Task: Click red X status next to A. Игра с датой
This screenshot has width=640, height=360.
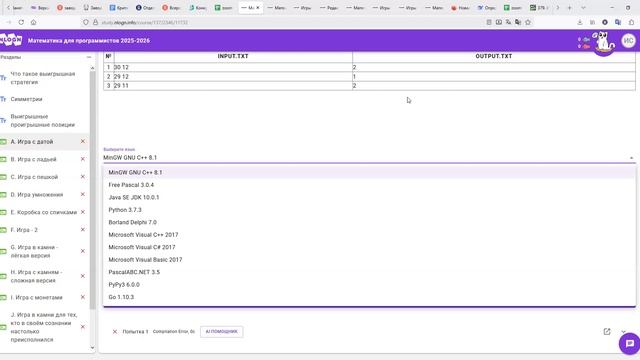Action: pos(83,141)
